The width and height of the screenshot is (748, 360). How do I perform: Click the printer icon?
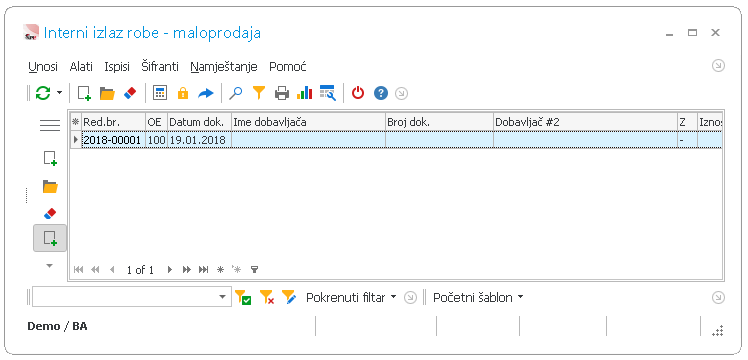tap(282, 93)
